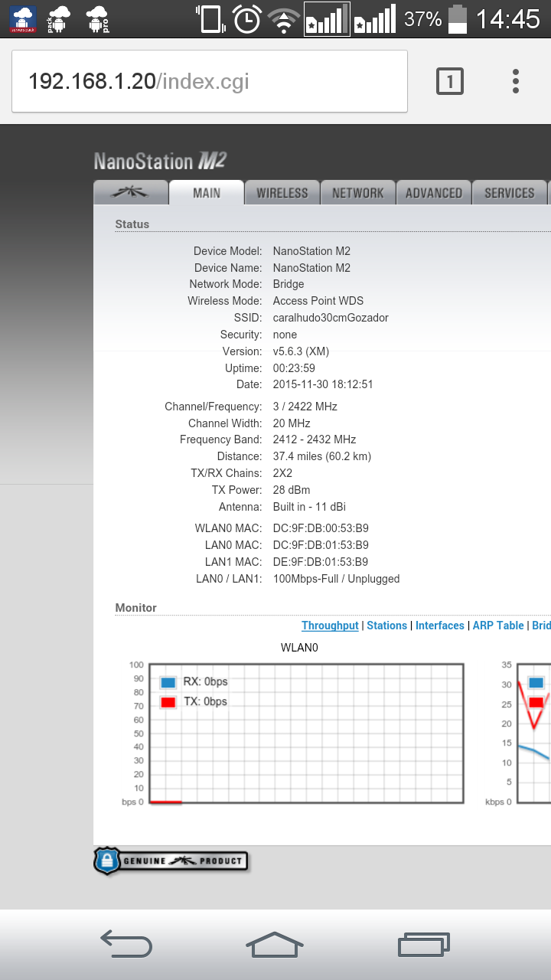Tap the red-labeled cloud notification icon
The image size is (551, 980).
(22, 19)
